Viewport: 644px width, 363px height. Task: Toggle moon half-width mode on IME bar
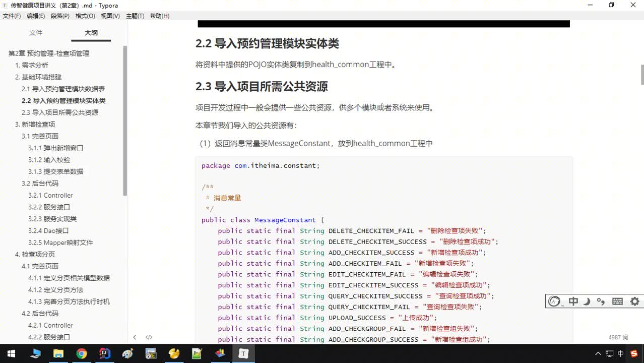(587, 301)
